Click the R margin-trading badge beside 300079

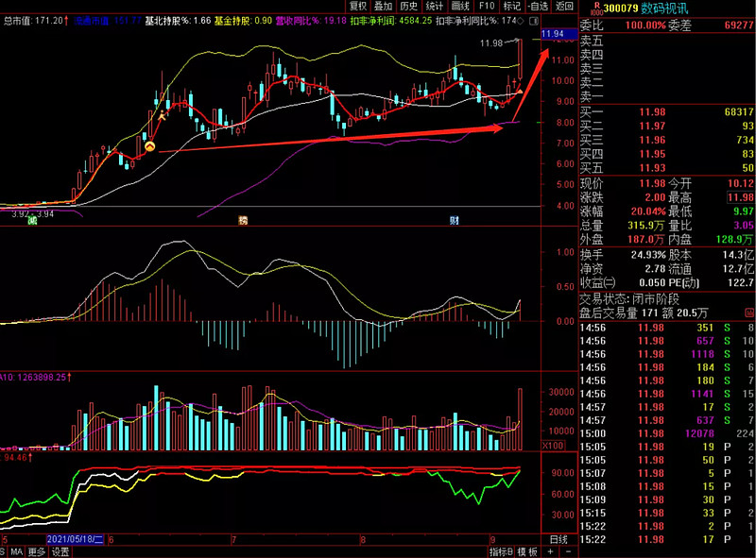tap(596, 8)
